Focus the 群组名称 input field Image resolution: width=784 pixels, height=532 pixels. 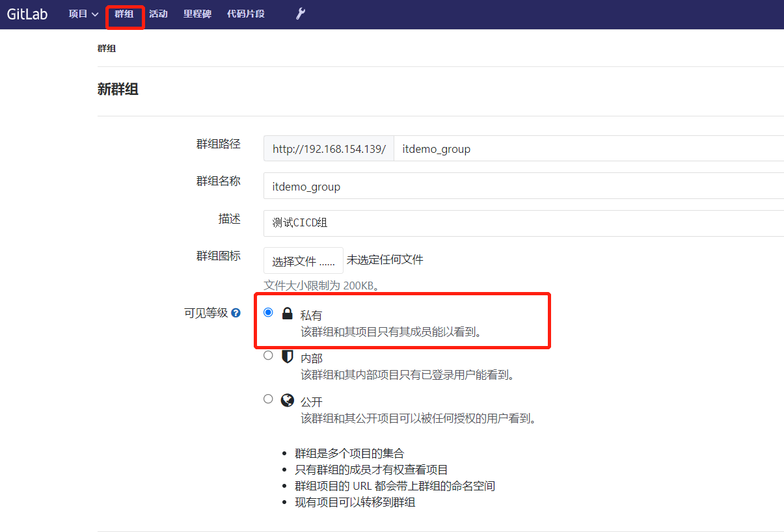click(524, 186)
